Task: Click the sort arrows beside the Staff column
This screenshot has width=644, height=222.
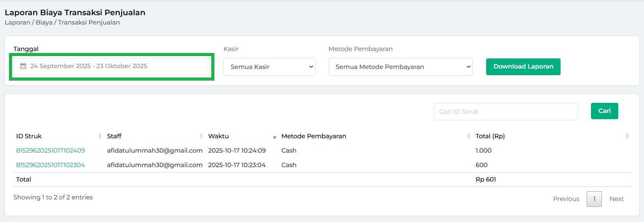Action: coord(201,136)
